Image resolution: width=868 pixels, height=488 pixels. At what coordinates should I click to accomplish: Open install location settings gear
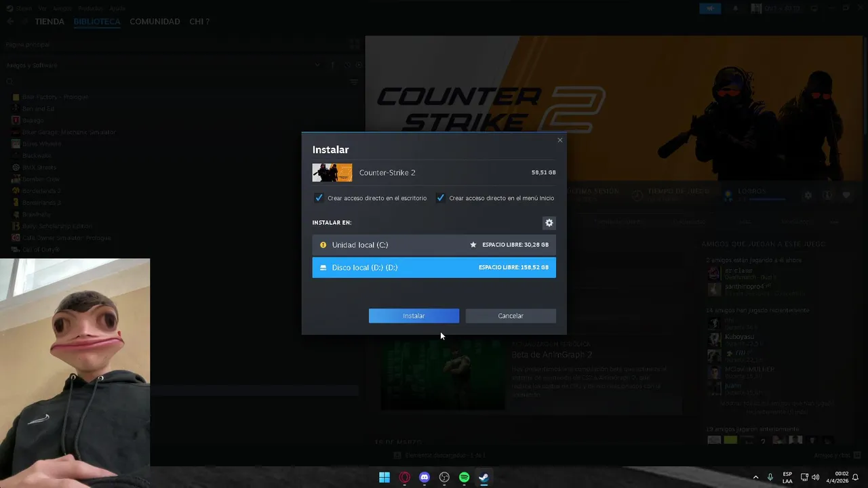pyautogui.click(x=549, y=222)
